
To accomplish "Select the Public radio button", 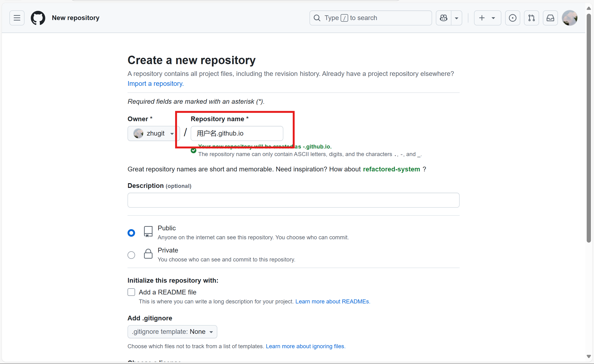I will coord(131,233).
